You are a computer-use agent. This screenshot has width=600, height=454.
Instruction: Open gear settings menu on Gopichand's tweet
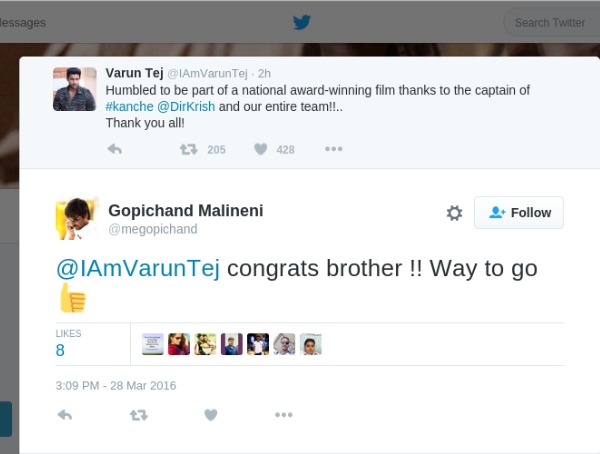tap(454, 213)
